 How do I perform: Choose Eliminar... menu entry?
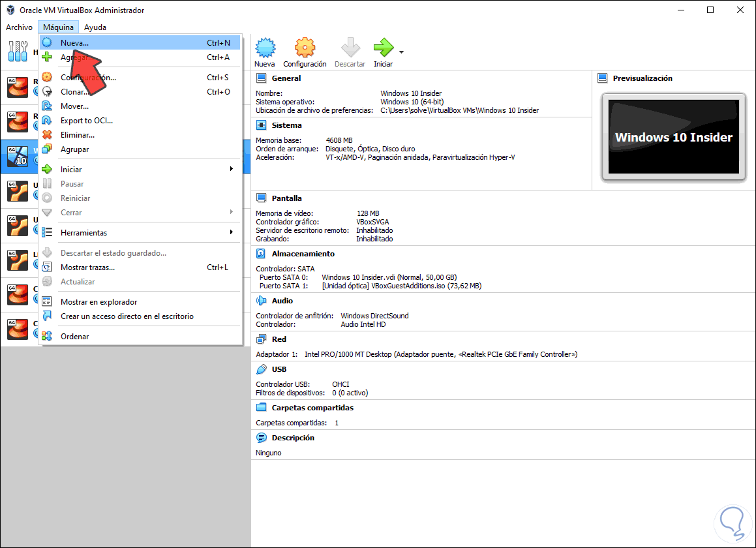tap(140, 136)
